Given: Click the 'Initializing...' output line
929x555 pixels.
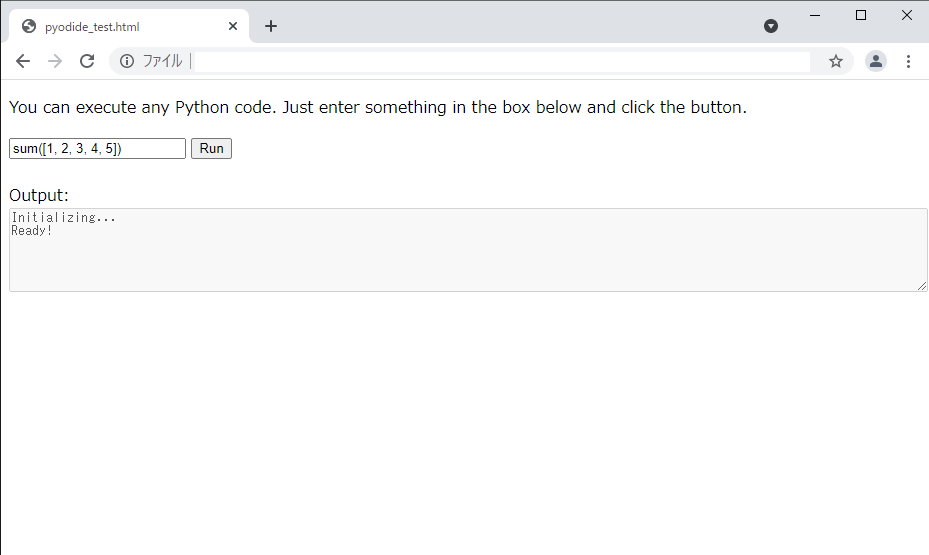Looking at the screenshot, I should [x=64, y=217].
